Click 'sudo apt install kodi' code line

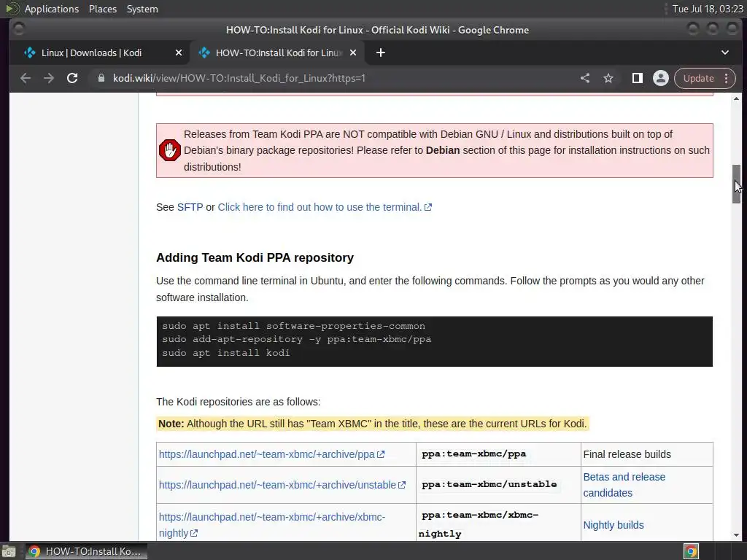226,353
